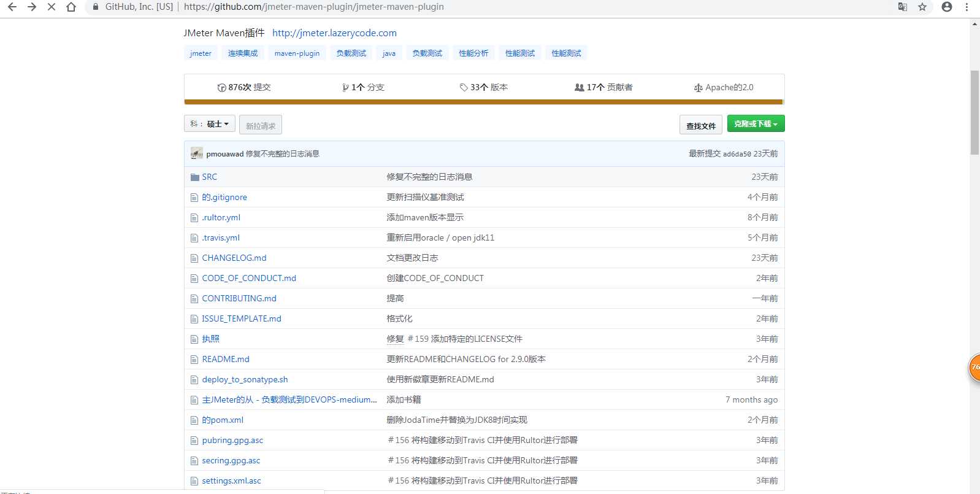This screenshot has width=980, height=494.
Task: Open the .travis.yml file
Action: 221,237
